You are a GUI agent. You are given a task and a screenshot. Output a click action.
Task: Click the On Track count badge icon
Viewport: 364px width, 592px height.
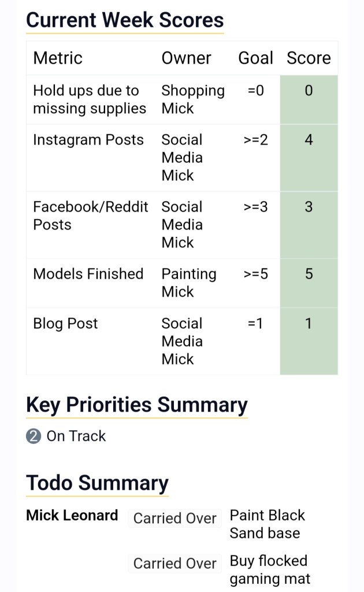pyautogui.click(x=34, y=436)
